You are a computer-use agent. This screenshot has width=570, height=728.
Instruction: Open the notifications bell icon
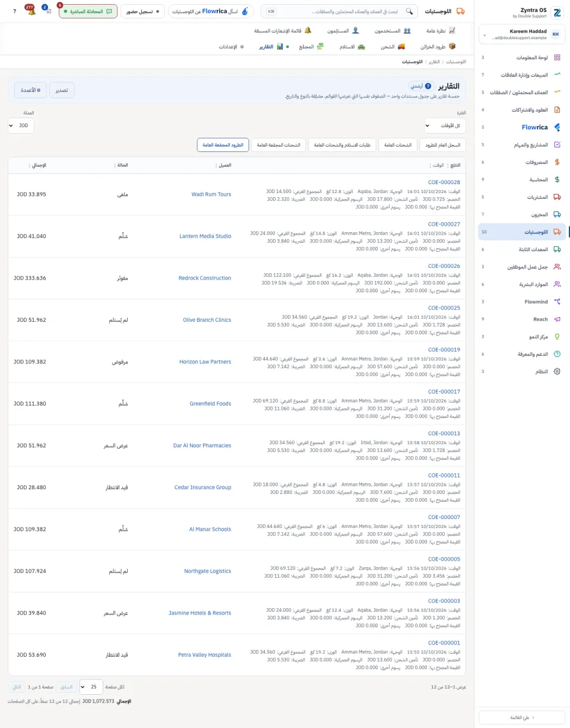(31, 11)
